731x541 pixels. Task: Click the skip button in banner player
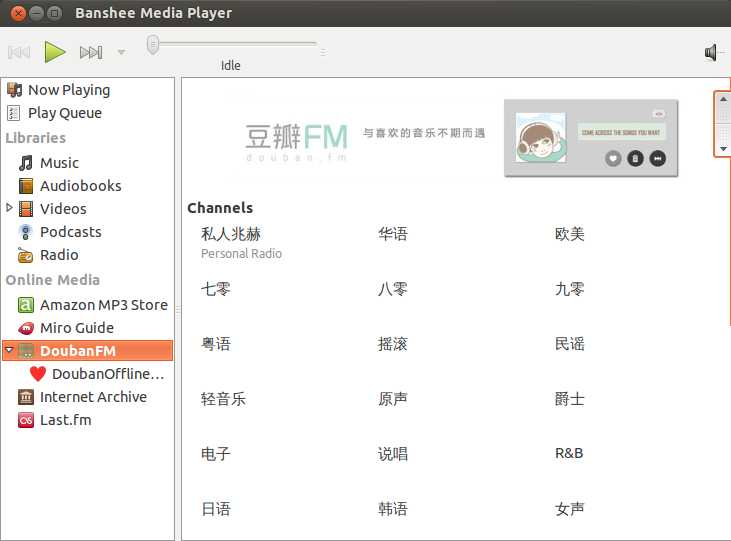(657, 159)
